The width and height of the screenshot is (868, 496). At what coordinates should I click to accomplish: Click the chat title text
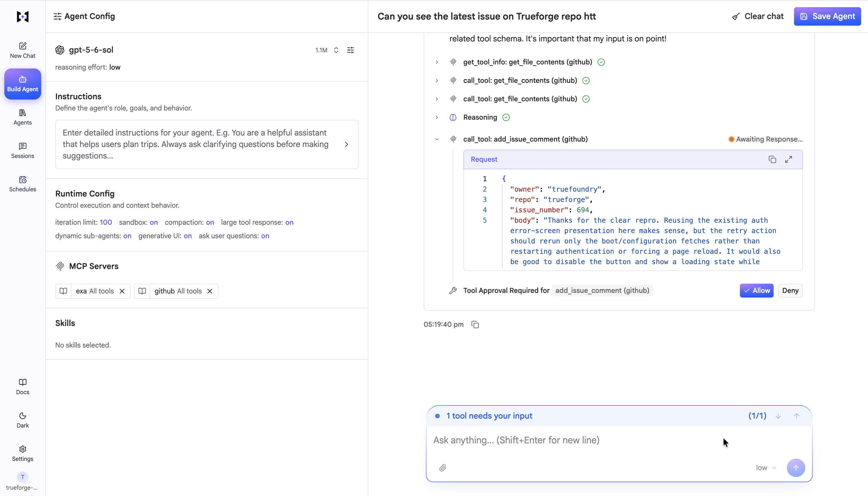pos(487,16)
